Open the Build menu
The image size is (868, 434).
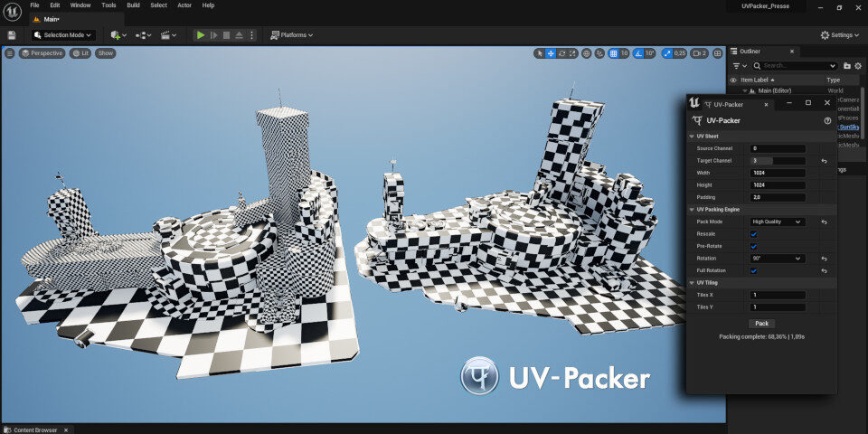click(x=133, y=5)
